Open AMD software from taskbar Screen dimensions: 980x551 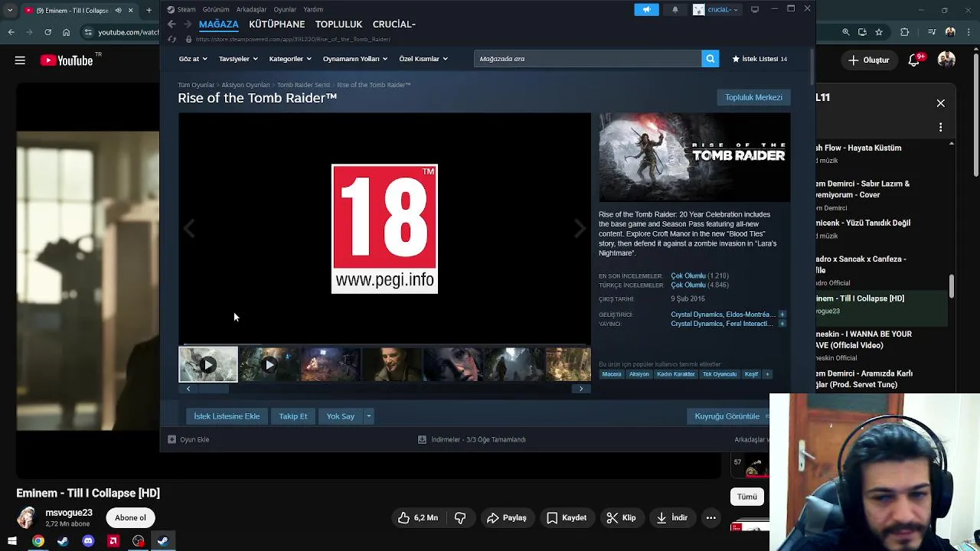113,542
